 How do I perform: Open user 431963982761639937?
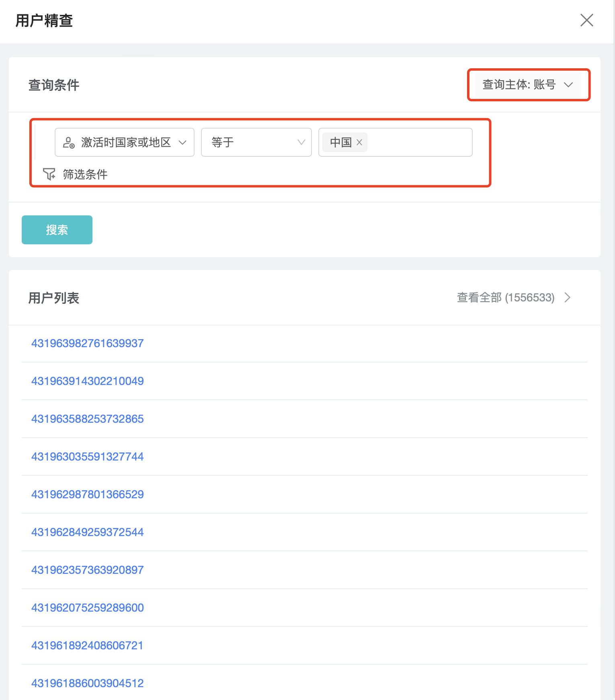[x=87, y=344]
